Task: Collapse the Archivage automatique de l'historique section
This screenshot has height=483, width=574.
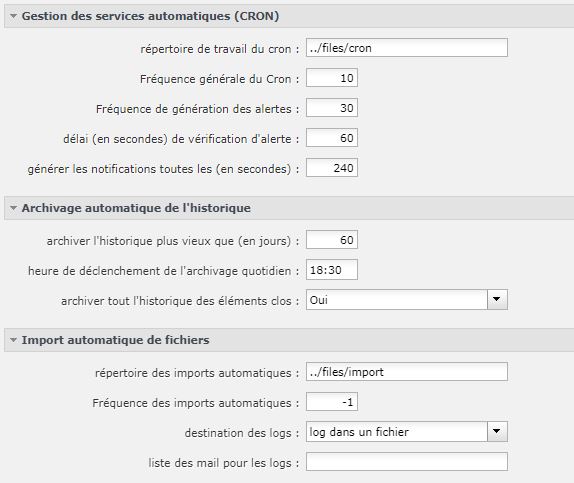Action: [x=14, y=208]
